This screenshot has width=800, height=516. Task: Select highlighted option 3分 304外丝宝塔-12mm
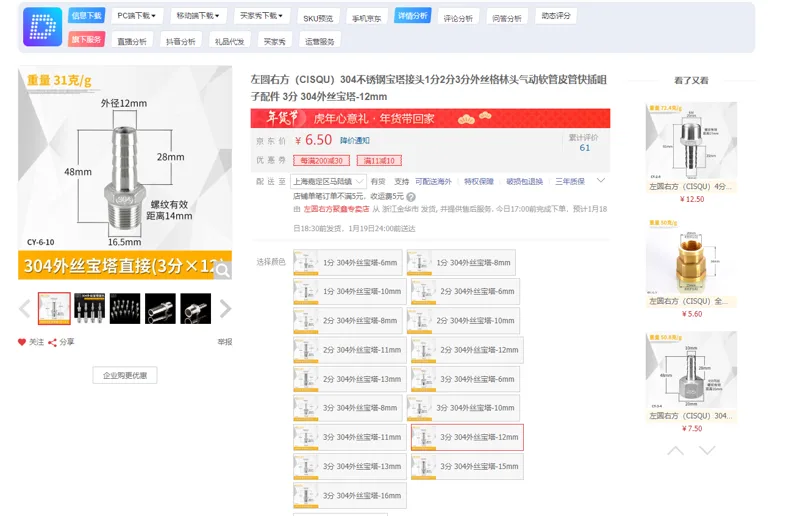pyautogui.click(x=467, y=437)
